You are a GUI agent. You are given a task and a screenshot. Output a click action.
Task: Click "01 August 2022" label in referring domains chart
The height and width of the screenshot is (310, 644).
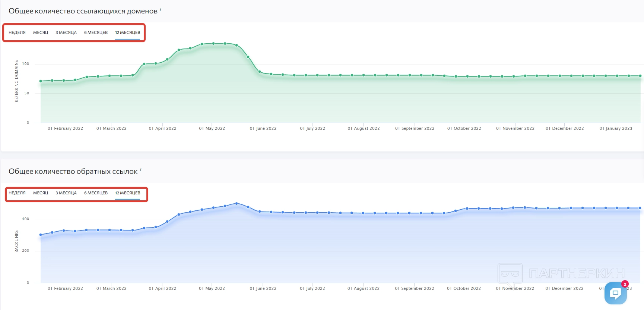click(x=364, y=128)
